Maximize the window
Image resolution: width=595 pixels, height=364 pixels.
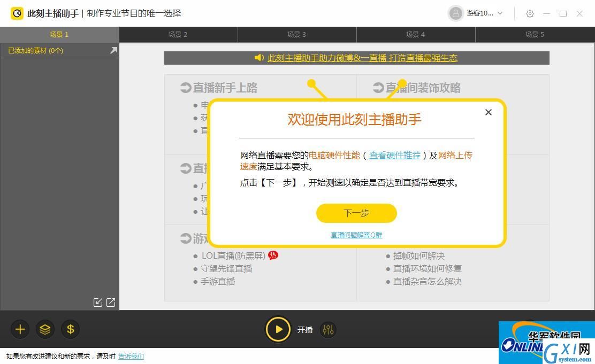tap(563, 14)
